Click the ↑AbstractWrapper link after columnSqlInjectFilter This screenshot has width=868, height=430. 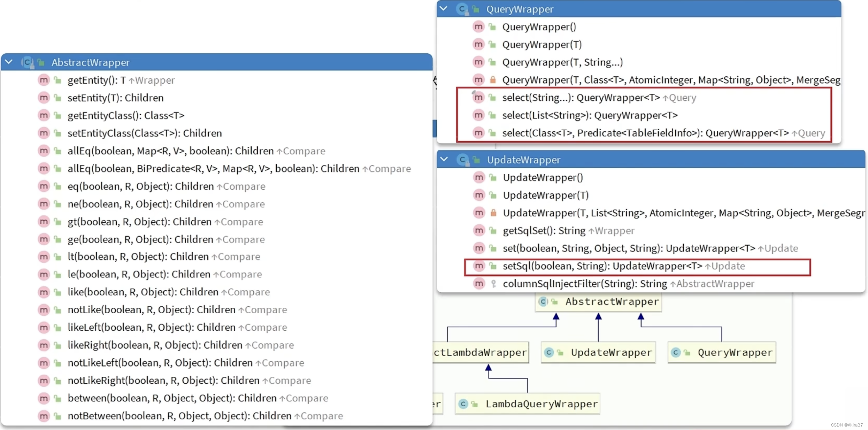(712, 284)
